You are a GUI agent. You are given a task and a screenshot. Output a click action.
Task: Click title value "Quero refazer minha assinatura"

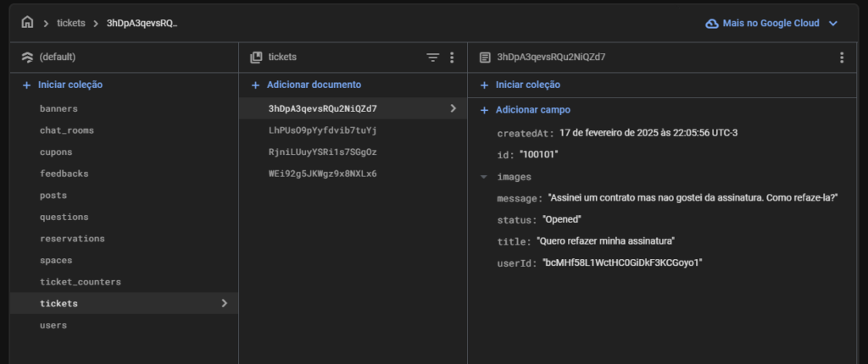click(x=605, y=241)
